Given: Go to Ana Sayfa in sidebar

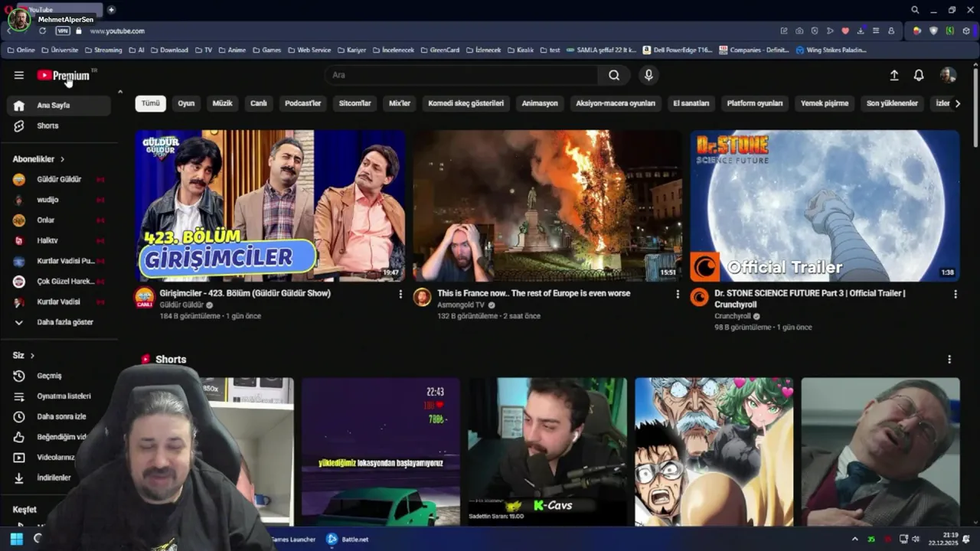Looking at the screenshot, I should pos(58,106).
